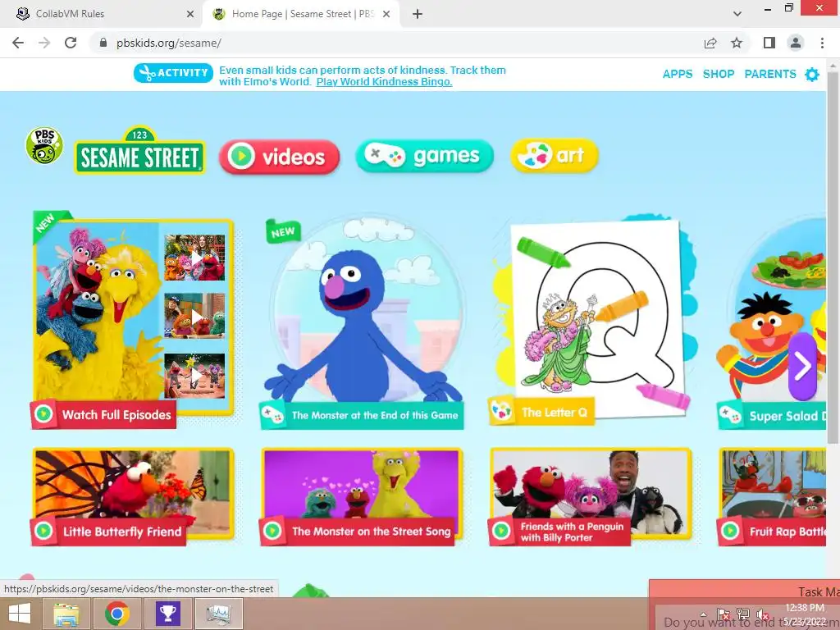Play the Little Butterfly Friend video

tap(133, 495)
